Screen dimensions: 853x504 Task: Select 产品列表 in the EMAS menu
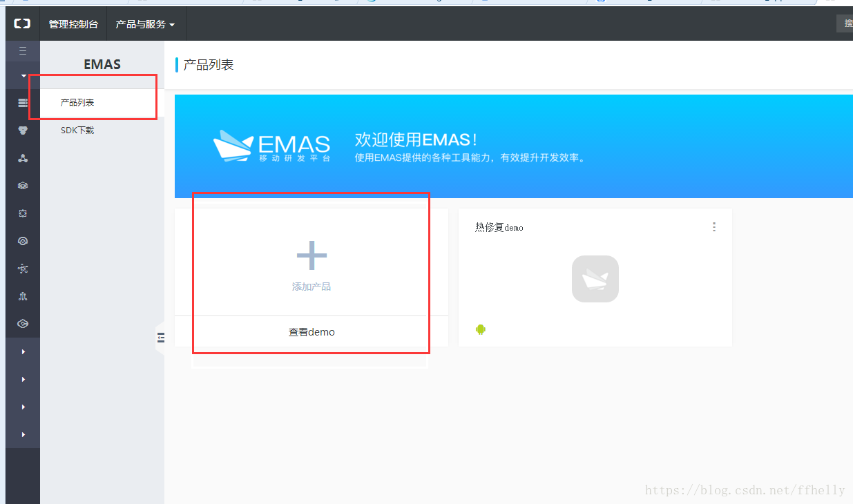77,103
